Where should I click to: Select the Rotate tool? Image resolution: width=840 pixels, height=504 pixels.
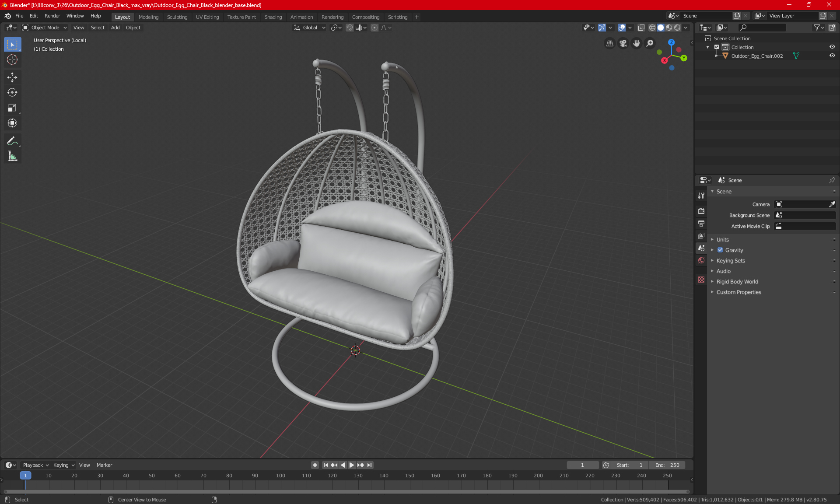12,93
